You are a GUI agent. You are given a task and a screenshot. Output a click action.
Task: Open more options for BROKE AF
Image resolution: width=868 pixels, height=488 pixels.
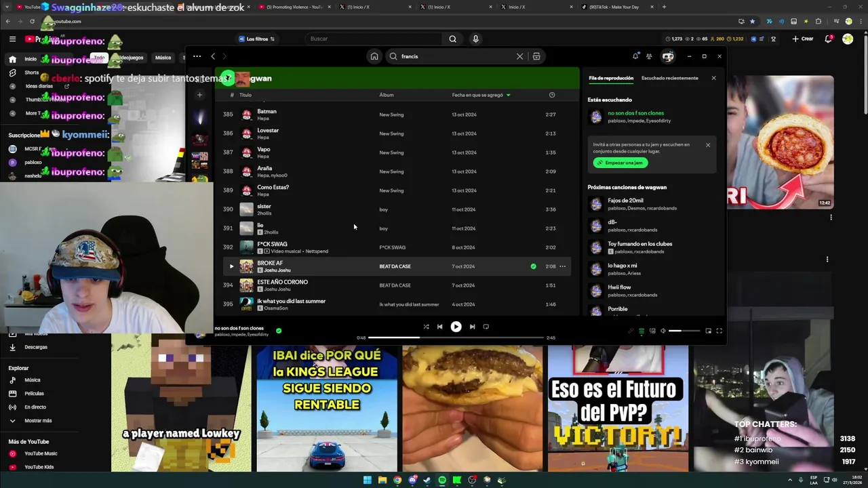pyautogui.click(x=562, y=266)
